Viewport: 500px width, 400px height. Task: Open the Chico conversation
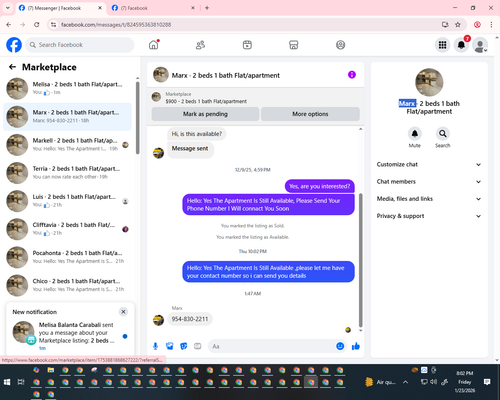click(x=68, y=285)
